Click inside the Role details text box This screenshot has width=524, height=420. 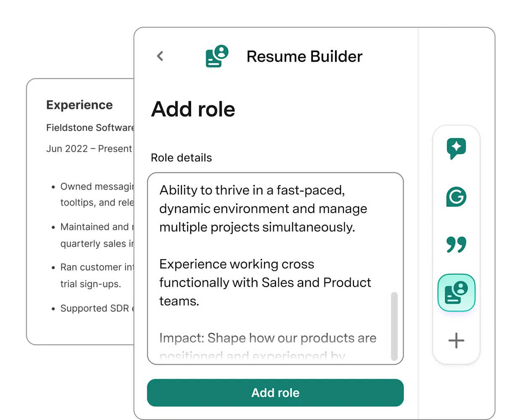click(x=275, y=268)
